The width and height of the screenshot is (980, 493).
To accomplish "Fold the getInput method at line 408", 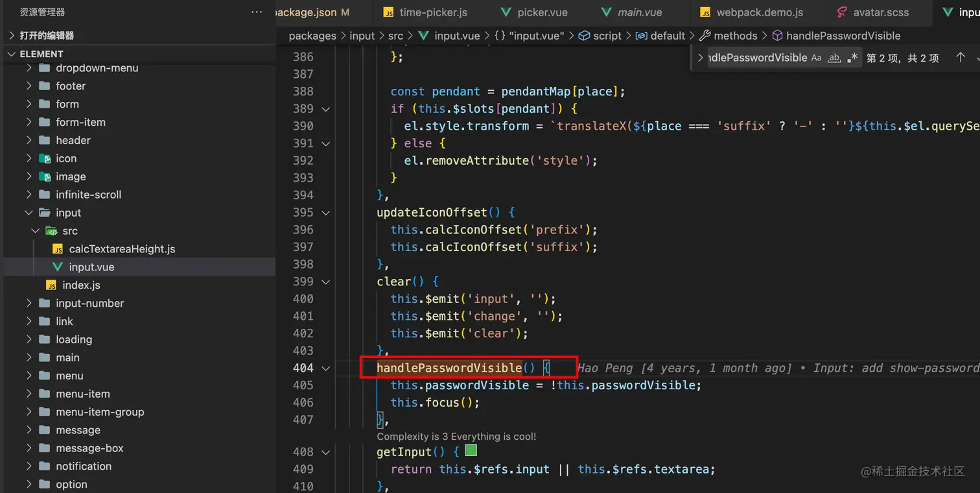I will [x=326, y=452].
